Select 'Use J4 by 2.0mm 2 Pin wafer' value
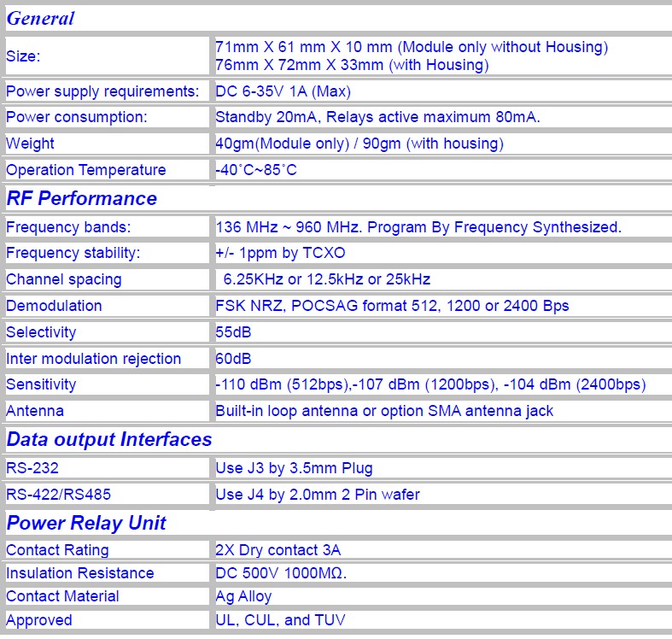Screen dimensions: 672x639 [318, 495]
